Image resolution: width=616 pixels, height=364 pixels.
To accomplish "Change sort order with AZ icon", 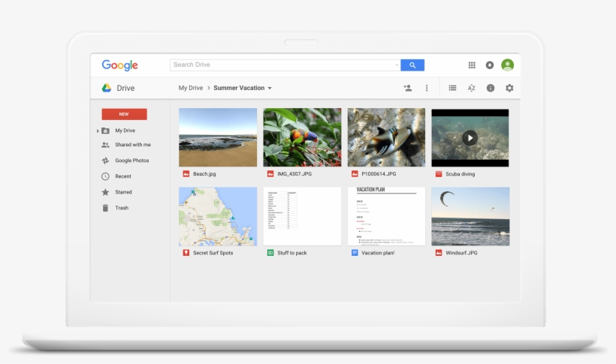I will tap(471, 88).
